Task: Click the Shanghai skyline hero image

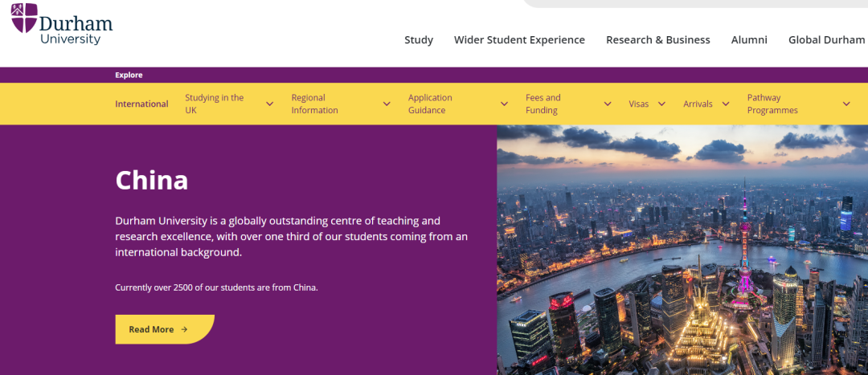Action: click(682, 250)
